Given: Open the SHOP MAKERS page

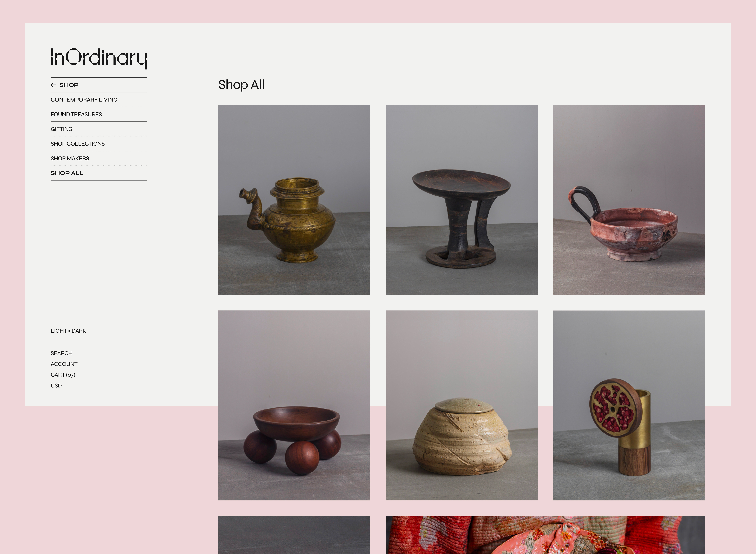Looking at the screenshot, I should [70, 159].
